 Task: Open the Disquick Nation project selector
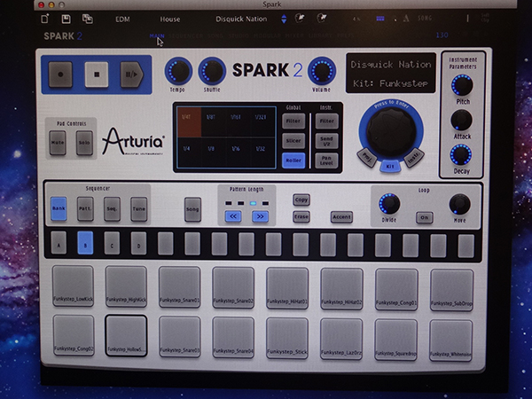241,19
